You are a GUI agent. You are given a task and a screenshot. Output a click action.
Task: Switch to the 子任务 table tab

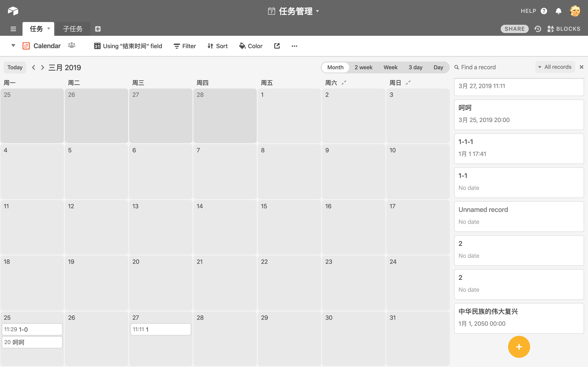[73, 29]
